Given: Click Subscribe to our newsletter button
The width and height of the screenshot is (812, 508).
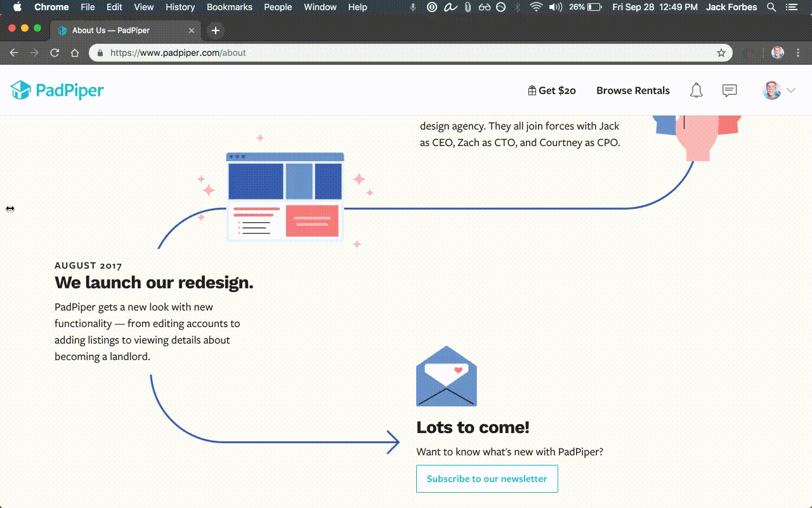Looking at the screenshot, I should (487, 479).
